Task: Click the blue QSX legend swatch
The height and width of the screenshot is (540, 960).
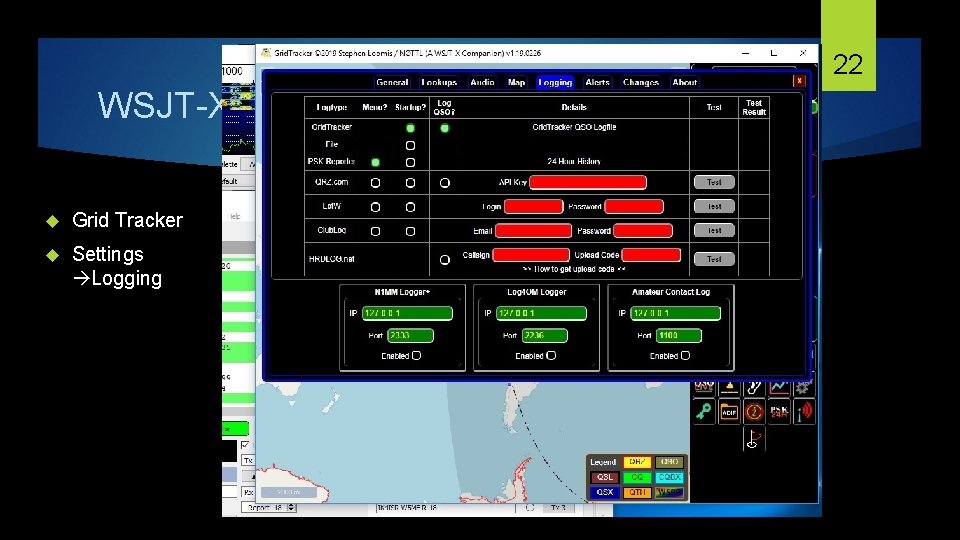Action: (605, 492)
